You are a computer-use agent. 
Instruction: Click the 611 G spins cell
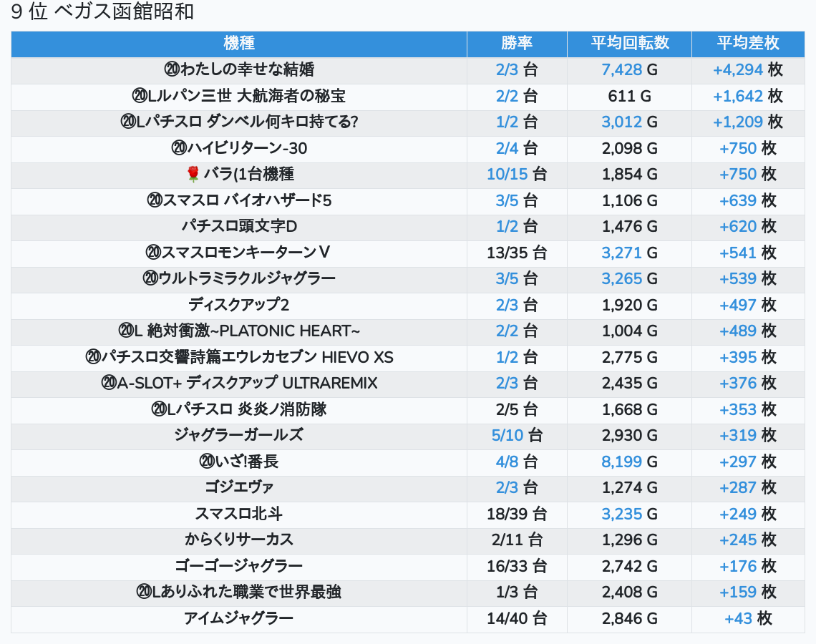pos(629,96)
